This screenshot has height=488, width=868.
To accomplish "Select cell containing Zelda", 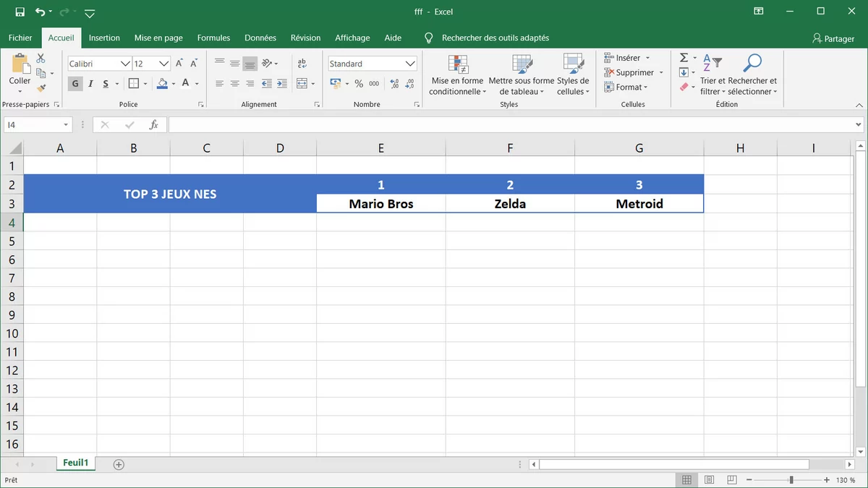I will pos(510,204).
